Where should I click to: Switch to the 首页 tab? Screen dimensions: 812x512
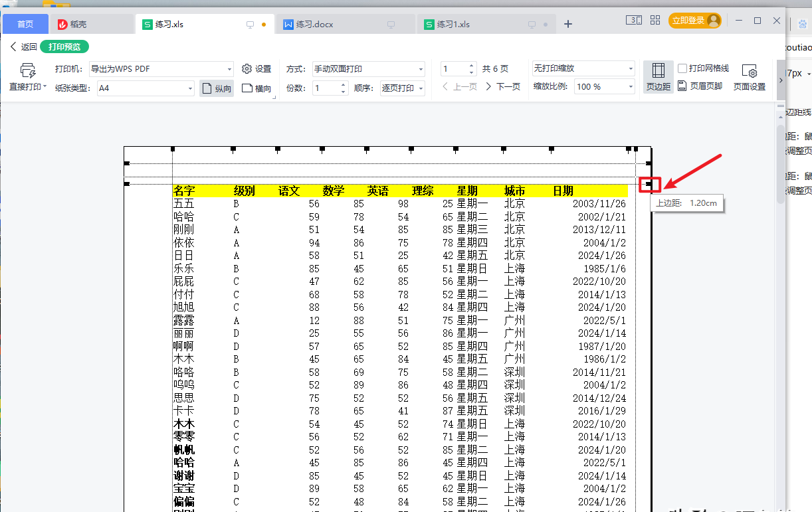click(25, 24)
